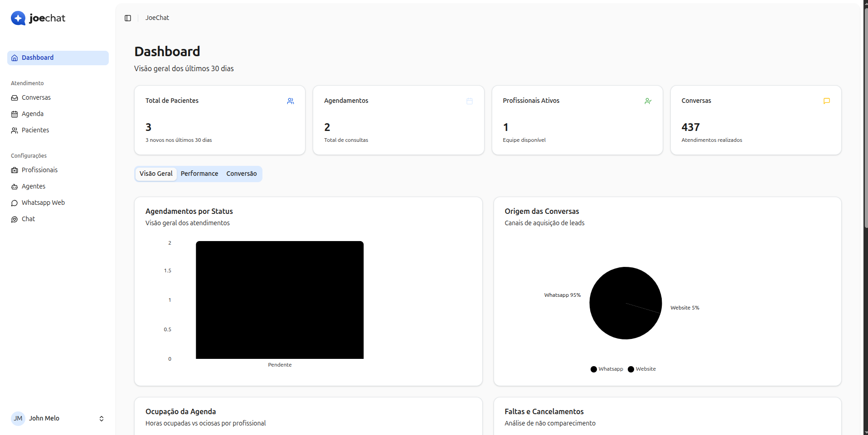Toggle the sidebar panel button
Image resolution: width=868 pixels, height=435 pixels.
tap(128, 18)
